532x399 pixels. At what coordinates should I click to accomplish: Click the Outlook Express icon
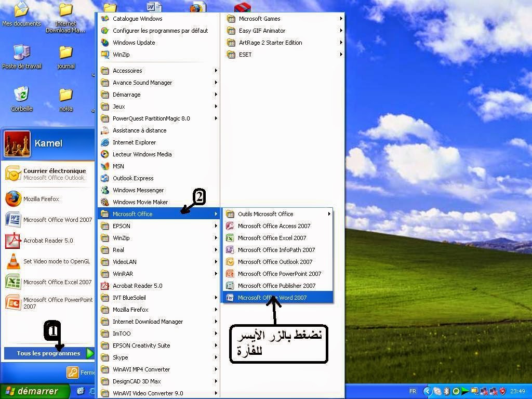pyautogui.click(x=105, y=178)
